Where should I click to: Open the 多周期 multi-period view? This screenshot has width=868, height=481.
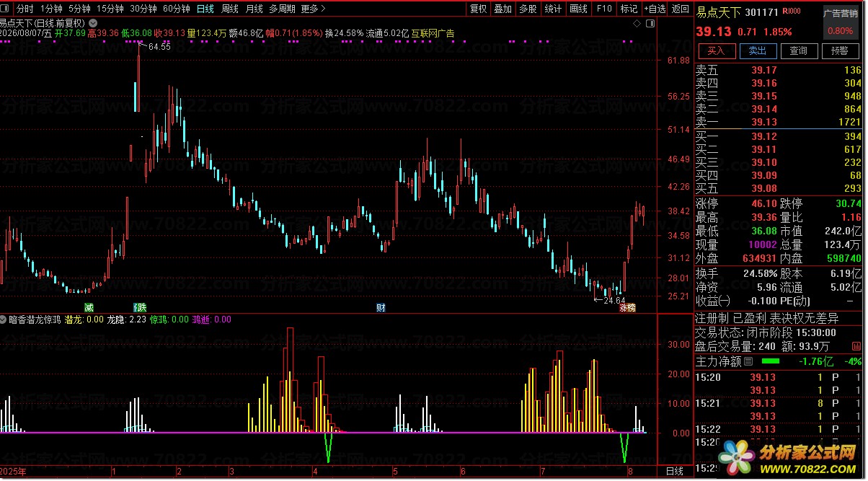(283, 9)
